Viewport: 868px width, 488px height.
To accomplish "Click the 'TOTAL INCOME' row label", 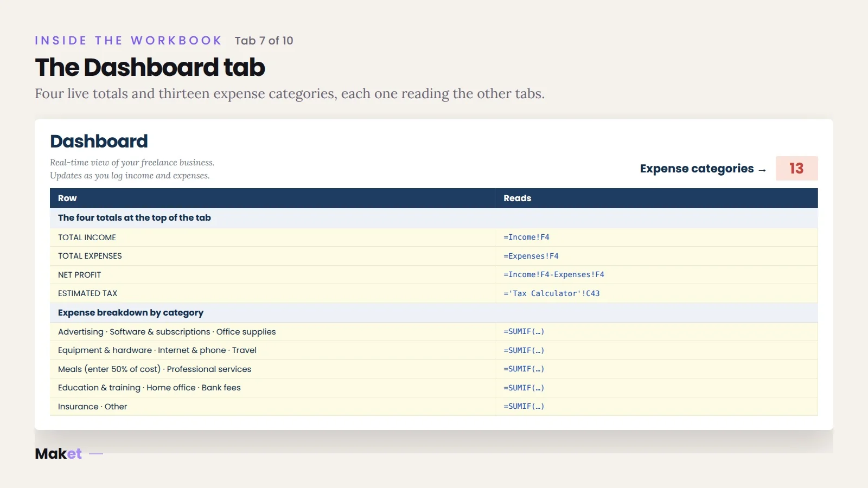I will coord(87,237).
